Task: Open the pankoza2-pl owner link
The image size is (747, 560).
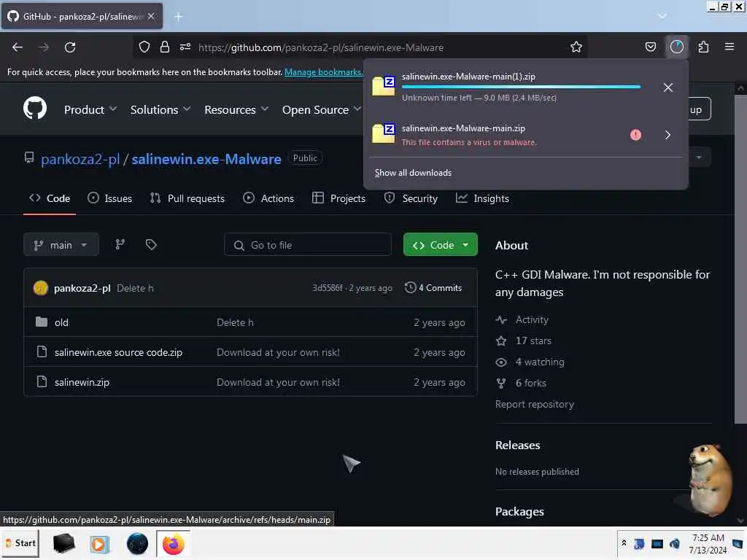Action: pyautogui.click(x=80, y=159)
